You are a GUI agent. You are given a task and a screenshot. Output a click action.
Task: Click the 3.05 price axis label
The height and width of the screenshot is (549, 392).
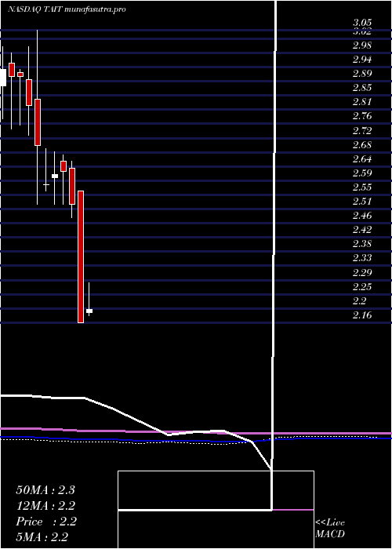click(x=362, y=23)
